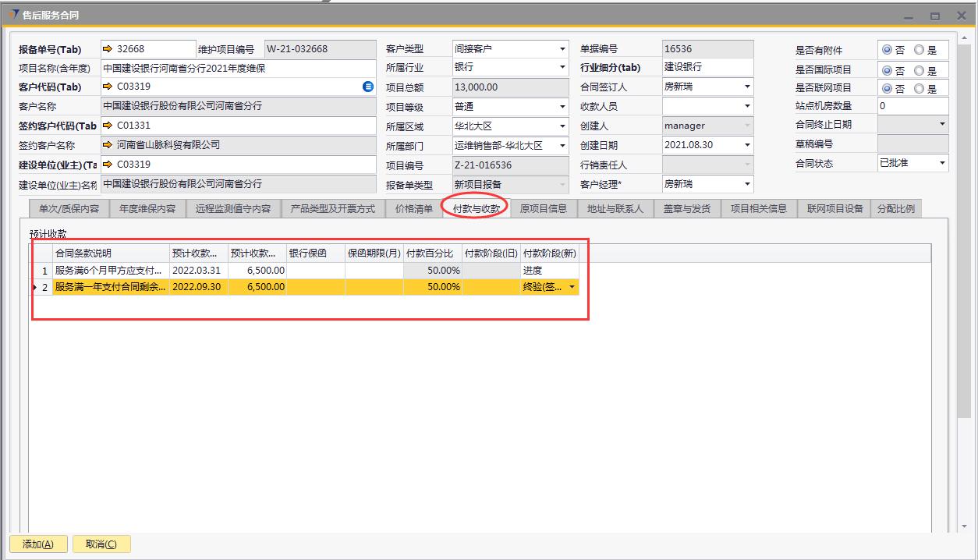Screen dimensions: 978x560
Task: Switch to the 价格清单 tab
Action: (x=413, y=209)
